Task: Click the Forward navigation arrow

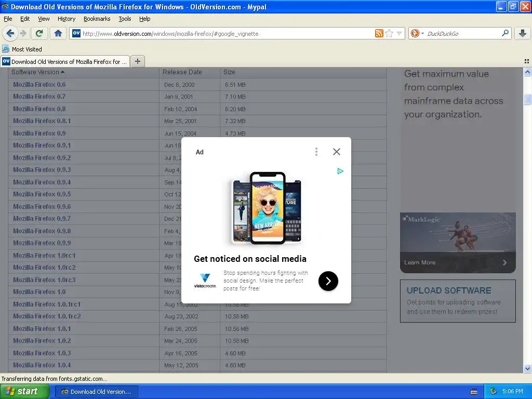Action: 23,33
